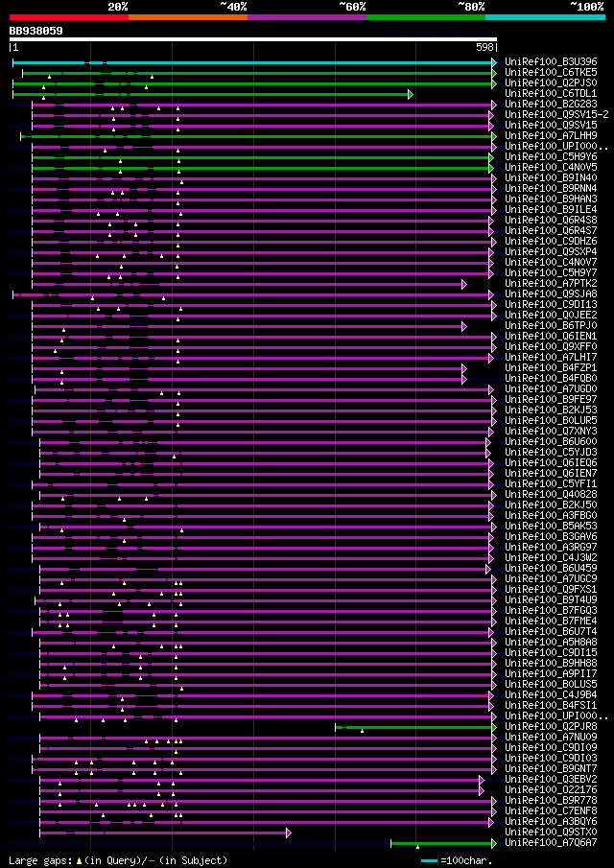Image resolution: width=614 pixels, height=868 pixels.
Task: Select label UniRef100_Q9SXP4
Action: pos(549,252)
